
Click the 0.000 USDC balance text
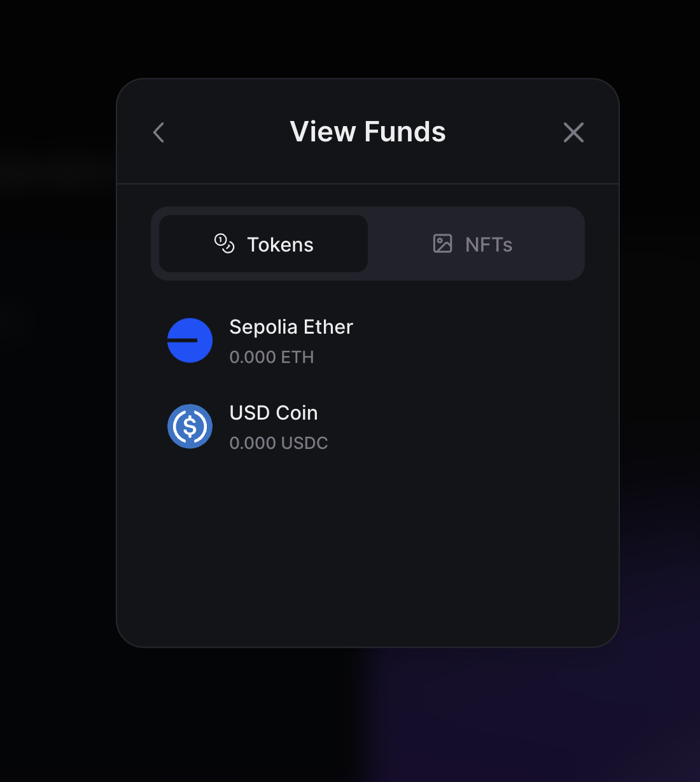pos(279,443)
